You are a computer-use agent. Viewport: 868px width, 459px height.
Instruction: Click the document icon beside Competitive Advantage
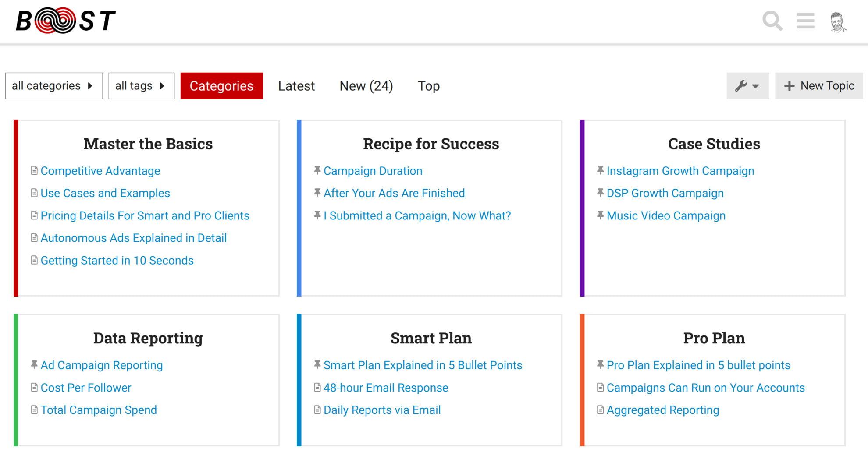pyautogui.click(x=34, y=170)
